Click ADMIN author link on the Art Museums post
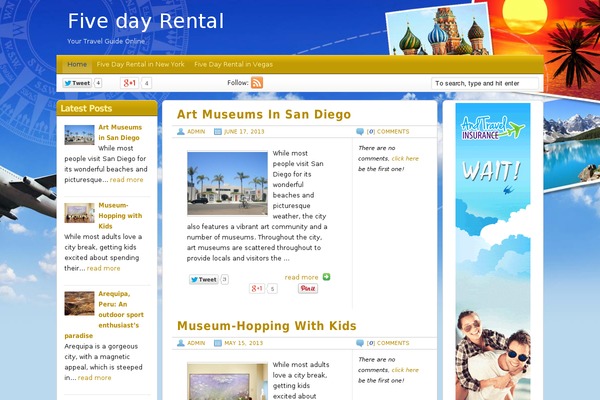This screenshot has height=400, width=600. click(196, 131)
